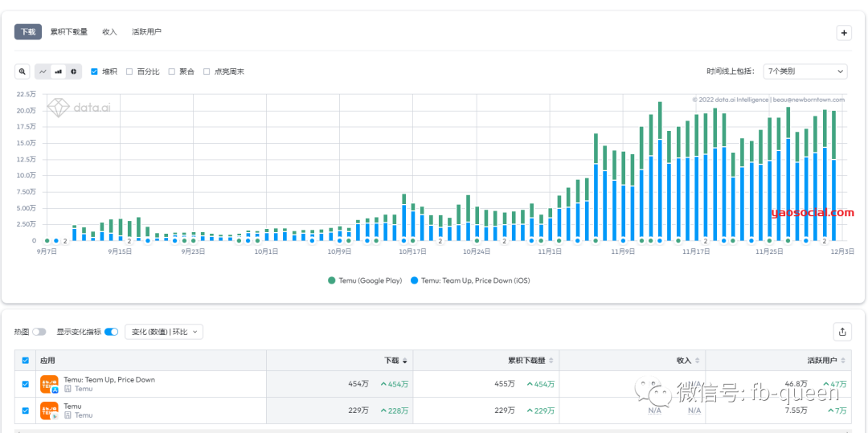Toggle the 显示变化指标 switch
The width and height of the screenshot is (868, 433).
[111, 332]
